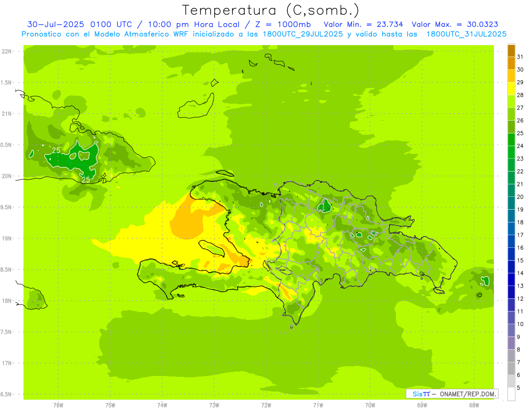Click the '69W' longitude label
Viewport: 532px width, 411px height.
click(x=422, y=405)
